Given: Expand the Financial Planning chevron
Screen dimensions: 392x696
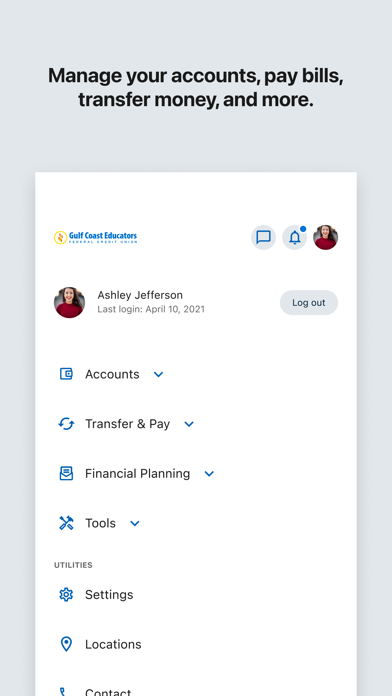Looking at the screenshot, I should [x=209, y=474].
